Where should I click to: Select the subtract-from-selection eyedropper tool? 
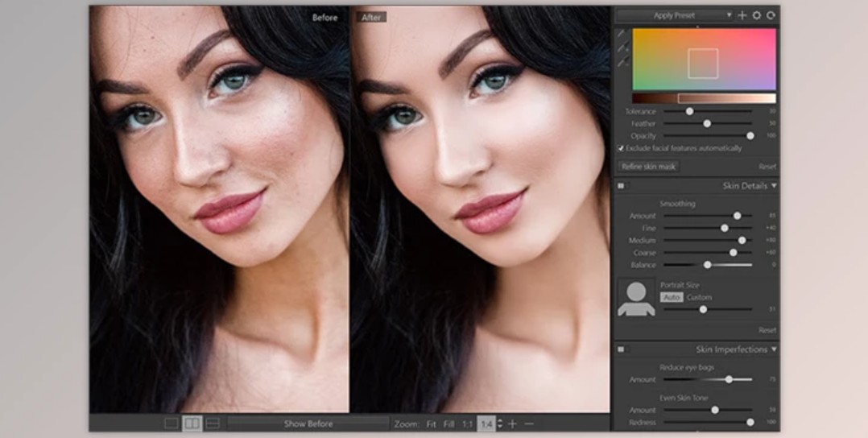pyautogui.click(x=622, y=62)
